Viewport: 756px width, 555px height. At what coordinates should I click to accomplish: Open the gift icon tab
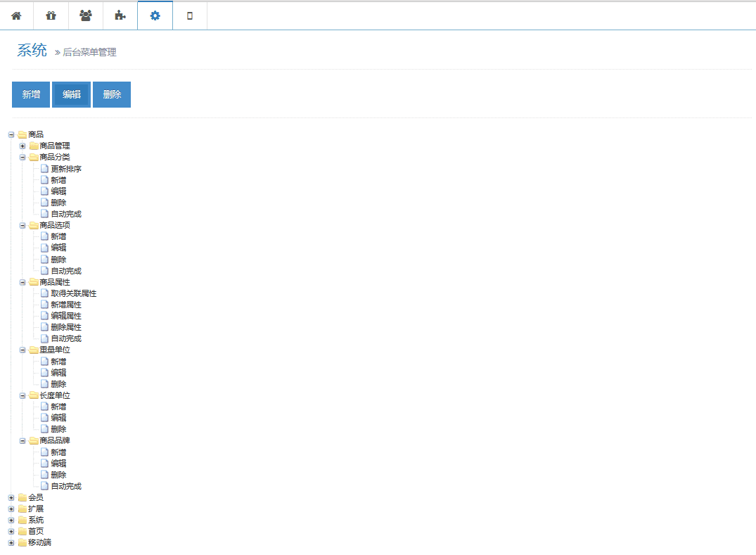(51, 15)
